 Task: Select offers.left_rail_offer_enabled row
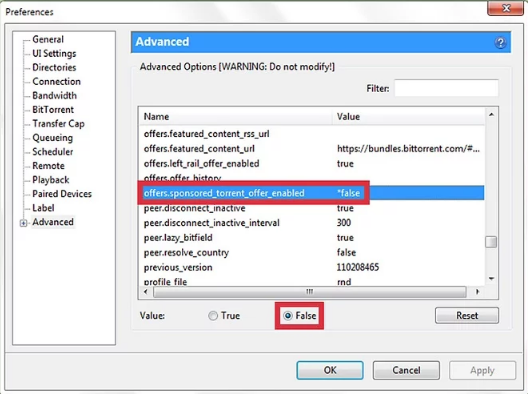pyautogui.click(x=312, y=164)
